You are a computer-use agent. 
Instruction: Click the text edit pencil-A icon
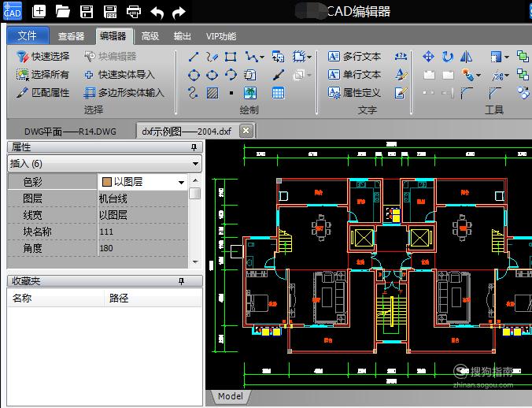(x=401, y=75)
